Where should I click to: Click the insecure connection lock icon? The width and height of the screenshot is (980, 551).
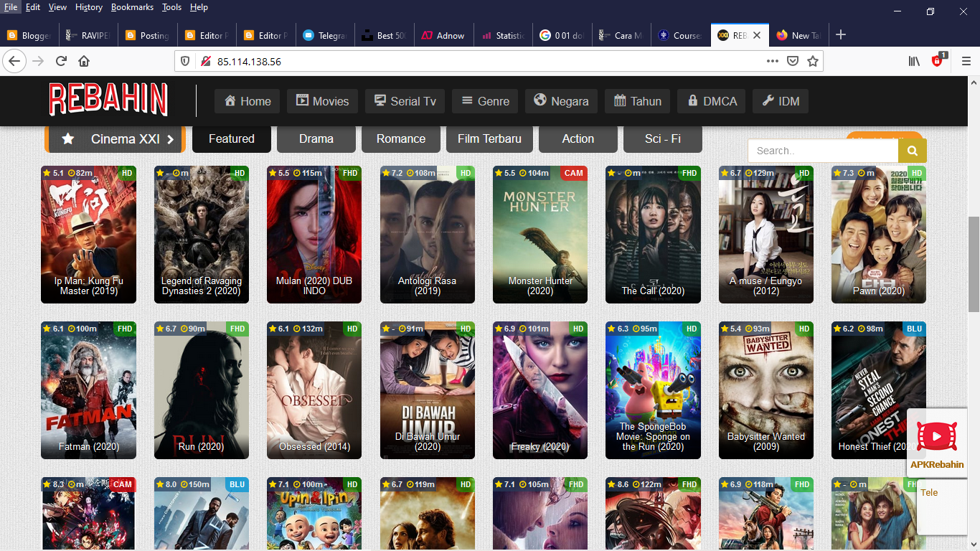point(205,62)
